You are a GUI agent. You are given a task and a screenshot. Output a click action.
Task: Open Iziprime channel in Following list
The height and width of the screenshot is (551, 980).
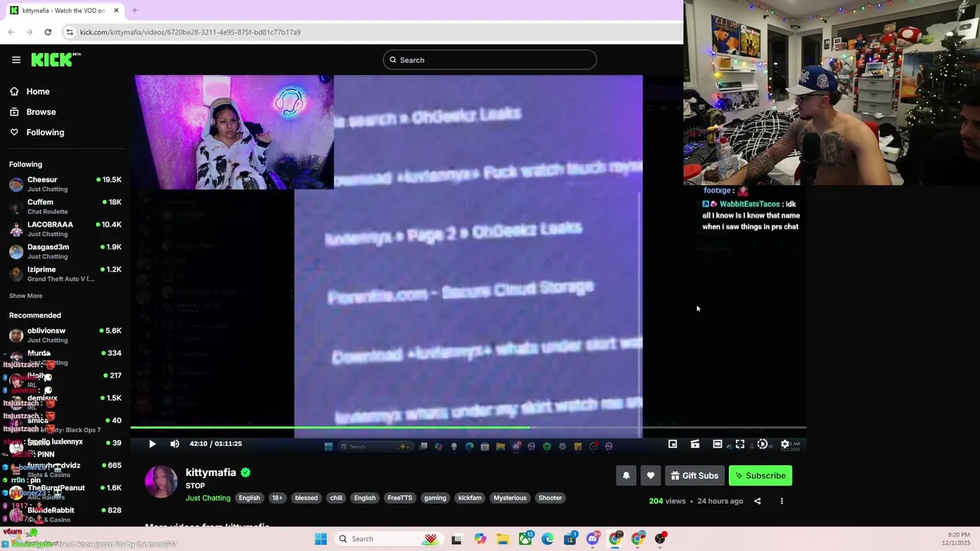(x=65, y=274)
